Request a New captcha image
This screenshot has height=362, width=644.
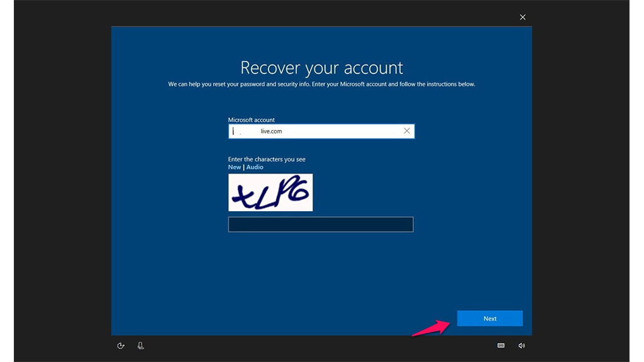(235, 167)
